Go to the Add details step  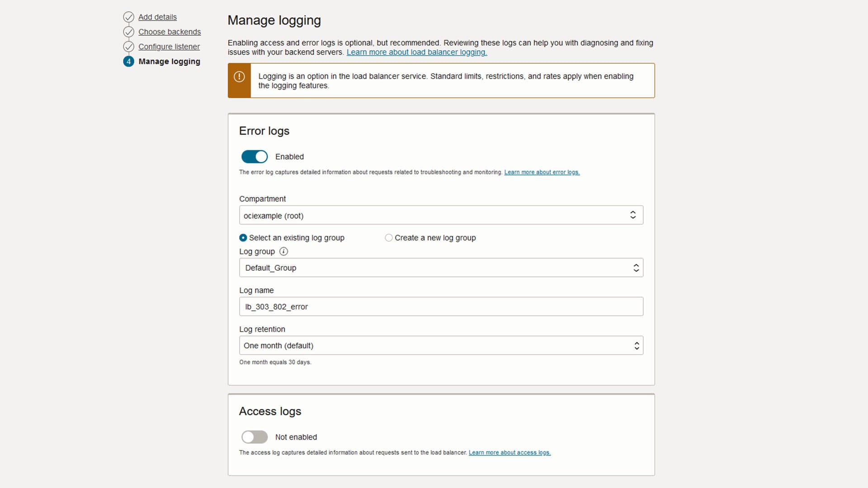(157, 17)
